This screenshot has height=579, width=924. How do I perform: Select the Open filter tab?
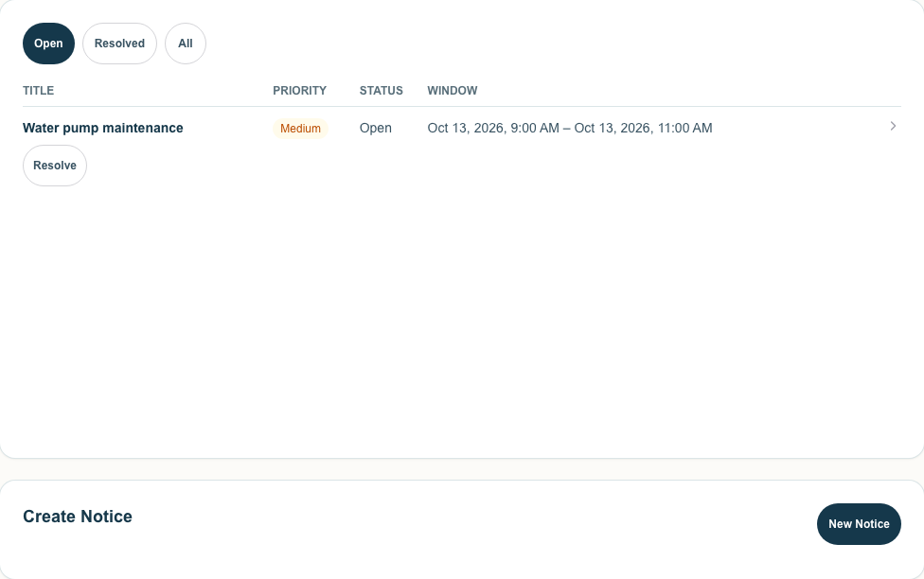(x=48, y=44)
